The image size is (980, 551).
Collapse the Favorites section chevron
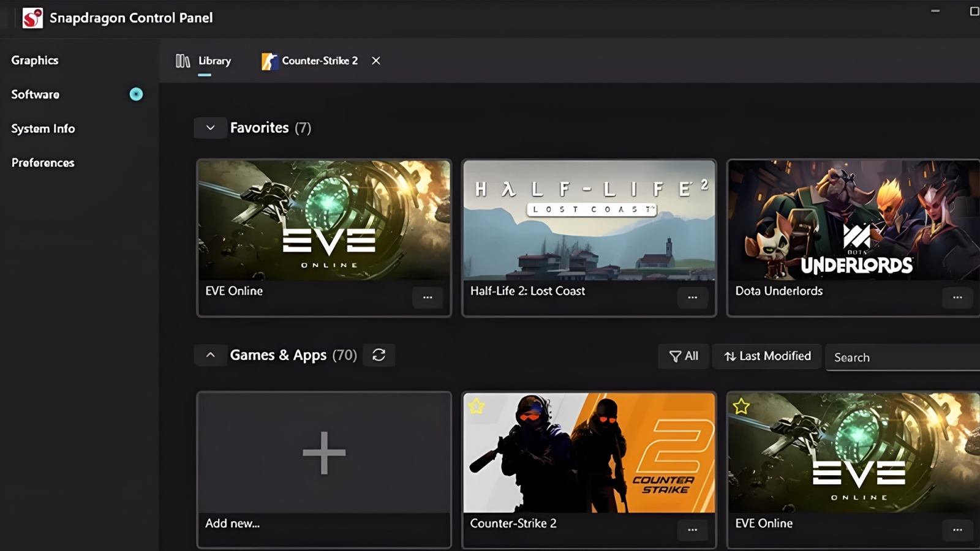[210, 128]
